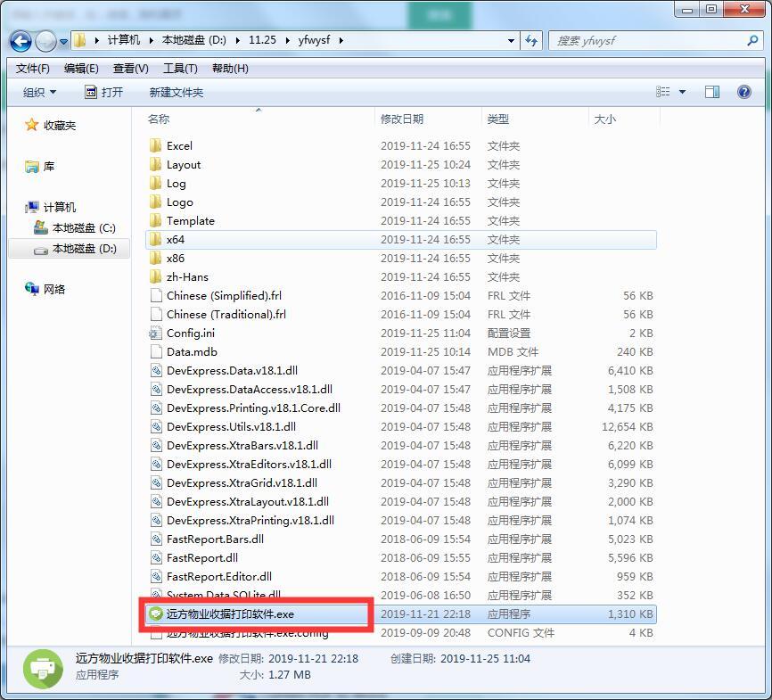Sort by the 类型 column header
This screenshot has height=700, width=772.
pyautogui.click(x=497, y=119)
